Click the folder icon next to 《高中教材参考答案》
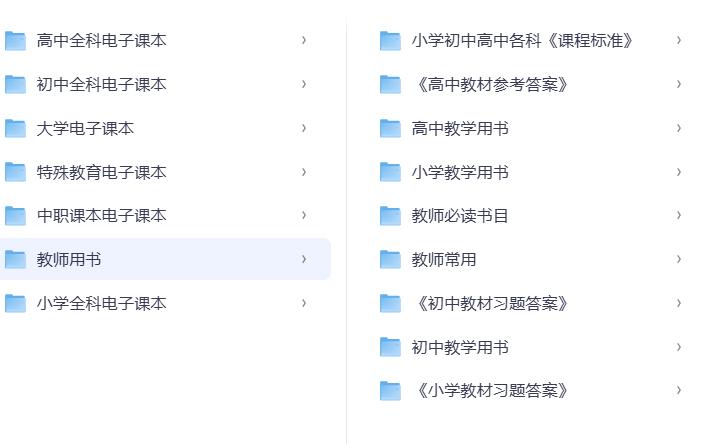 [390, 84]
